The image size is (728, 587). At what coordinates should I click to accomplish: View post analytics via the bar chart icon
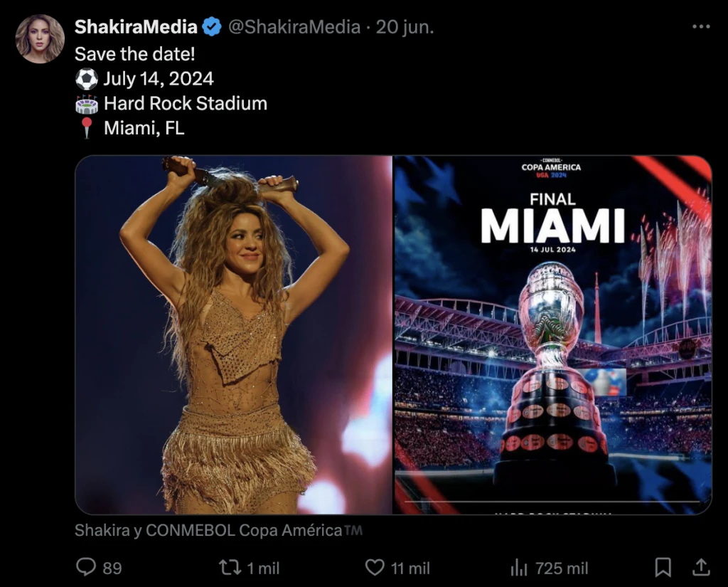[519, 567]
